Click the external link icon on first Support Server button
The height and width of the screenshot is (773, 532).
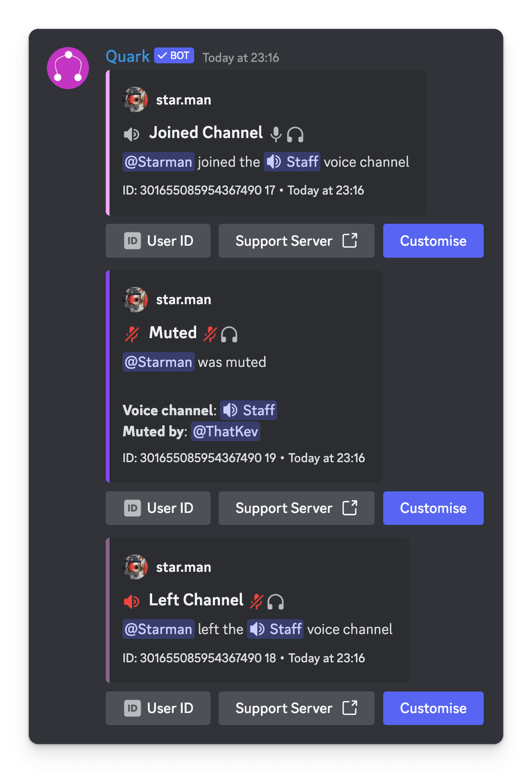350,241
